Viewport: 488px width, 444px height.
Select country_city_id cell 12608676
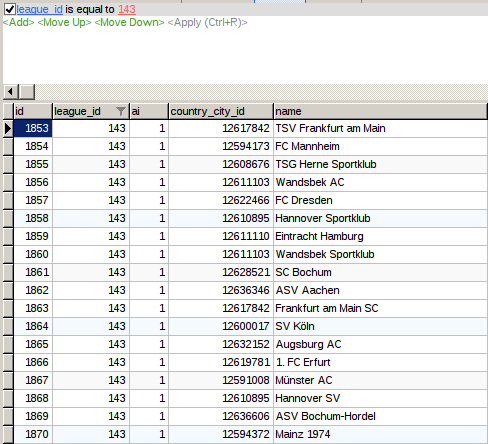click(221, 164)
